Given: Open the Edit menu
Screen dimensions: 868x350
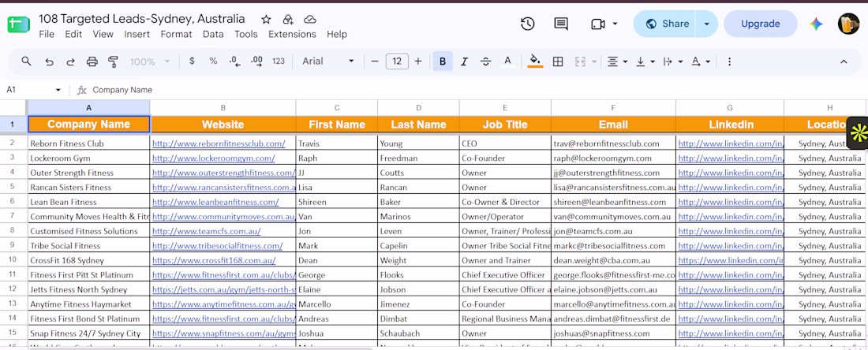Looking at the screenshot, I should coord(73,34).
